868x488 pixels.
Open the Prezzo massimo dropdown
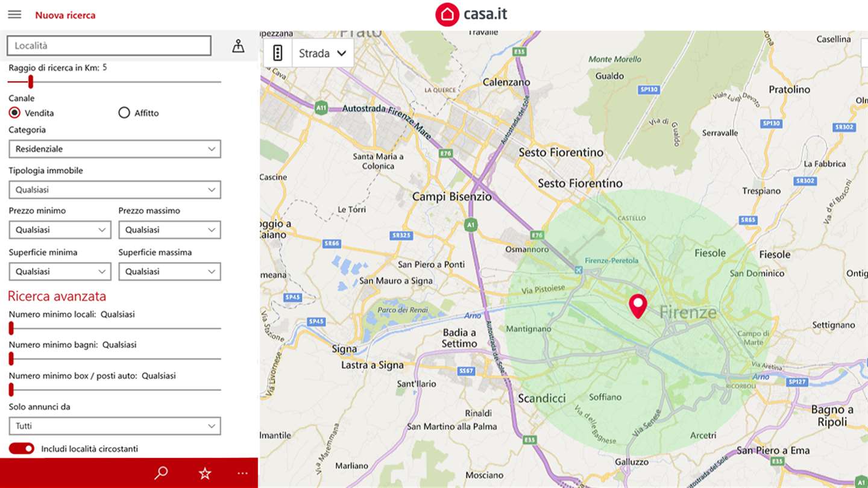169,230
